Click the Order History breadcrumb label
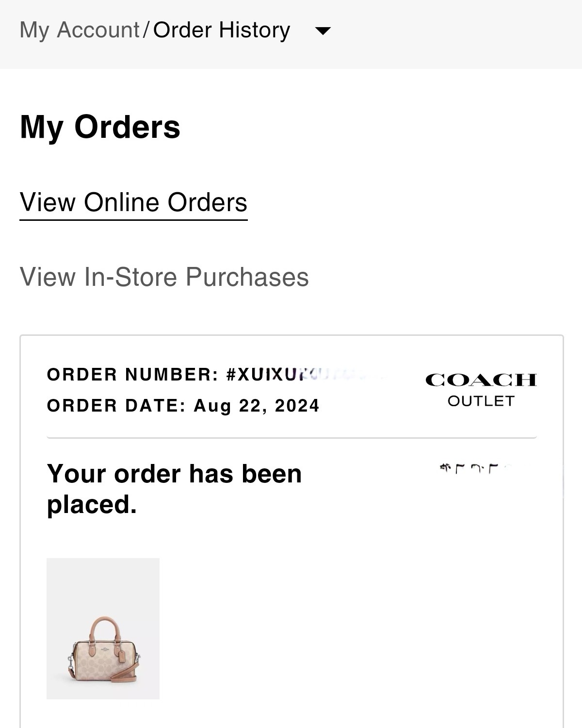 pos(222,30)
